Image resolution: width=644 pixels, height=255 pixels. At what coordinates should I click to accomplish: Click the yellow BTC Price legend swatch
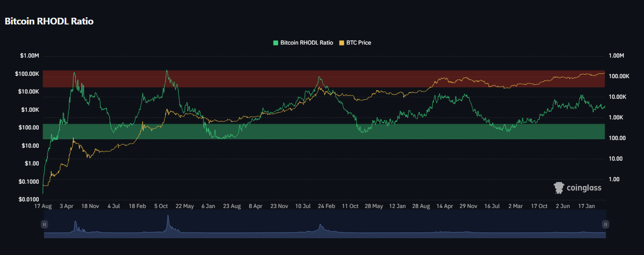[341, 43]
